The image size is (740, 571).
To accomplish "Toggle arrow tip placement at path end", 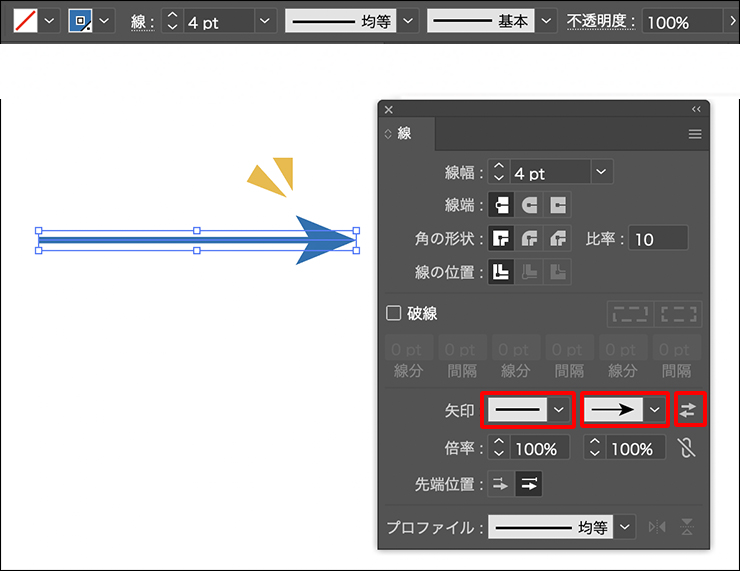I will pyautogui.click(x=529, y=485).
